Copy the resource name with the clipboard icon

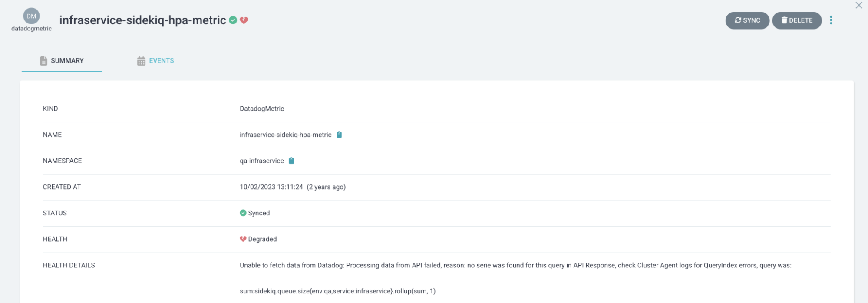[x=339, y=135]
